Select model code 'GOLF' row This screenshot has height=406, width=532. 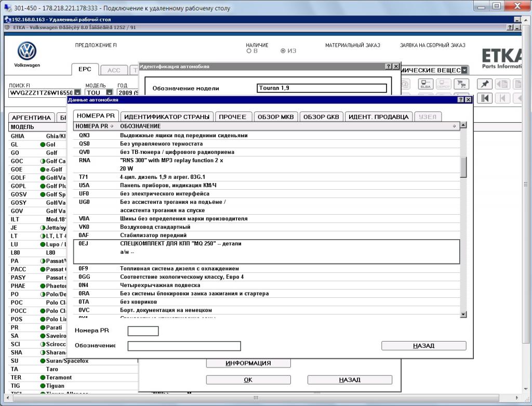point(38,178)
